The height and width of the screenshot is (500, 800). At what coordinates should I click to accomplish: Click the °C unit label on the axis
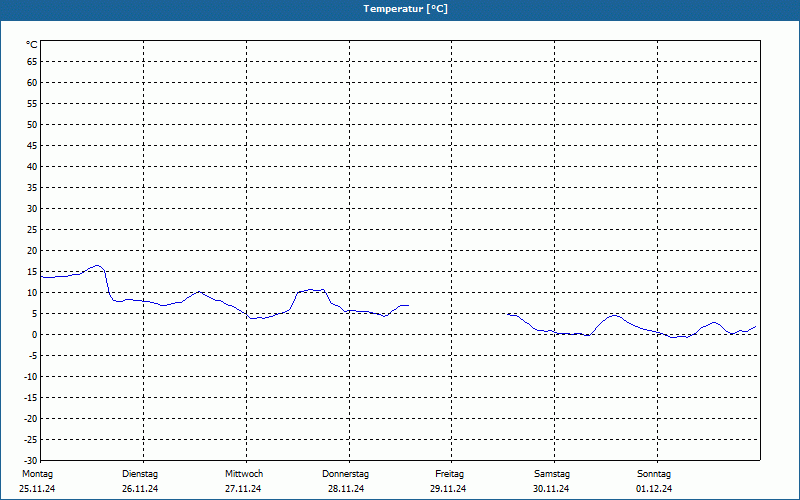[32, 45]
